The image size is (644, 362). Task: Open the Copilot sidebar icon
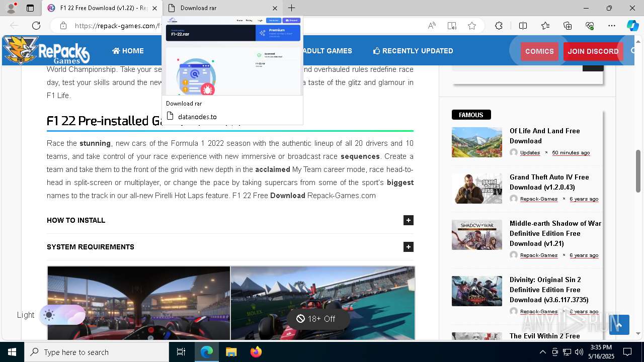pyautogui.click(x=632, y=26)
